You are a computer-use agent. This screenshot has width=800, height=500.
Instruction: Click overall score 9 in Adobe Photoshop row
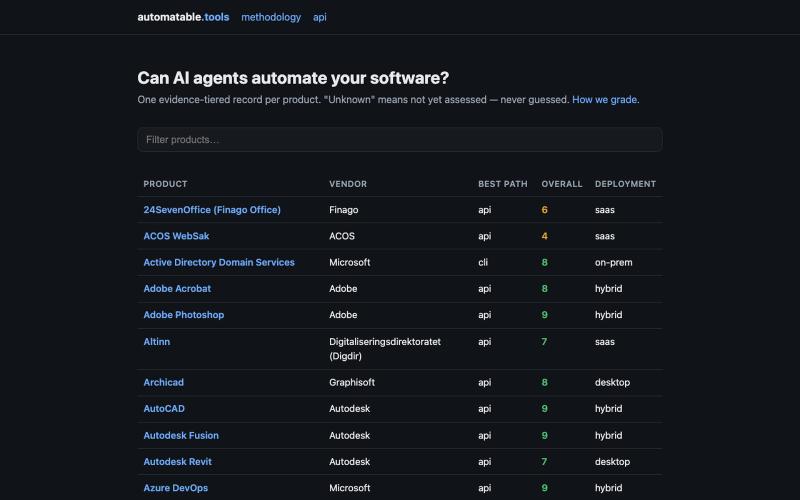pos(544,315)
